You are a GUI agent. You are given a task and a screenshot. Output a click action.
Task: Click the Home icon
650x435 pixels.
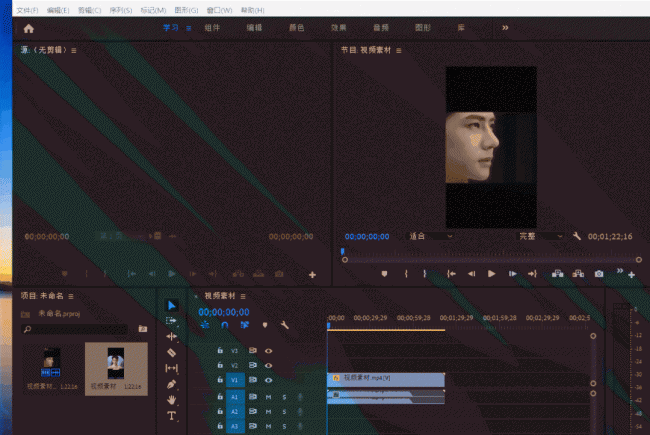click(x=29, y=29)
